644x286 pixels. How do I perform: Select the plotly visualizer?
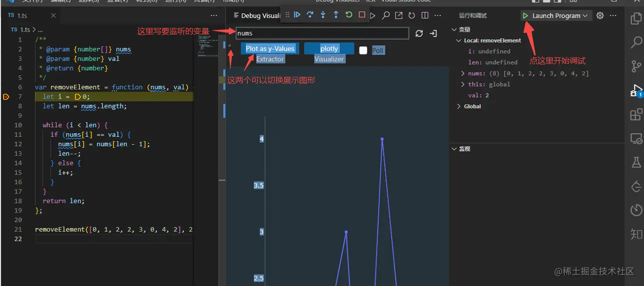329,48
